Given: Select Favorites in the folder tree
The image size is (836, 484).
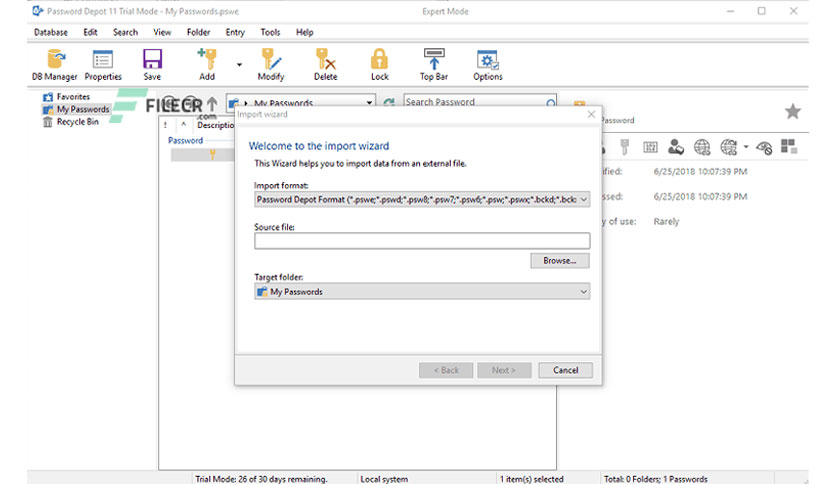Looking at the screenshot, I should click(x=73, y=96).
